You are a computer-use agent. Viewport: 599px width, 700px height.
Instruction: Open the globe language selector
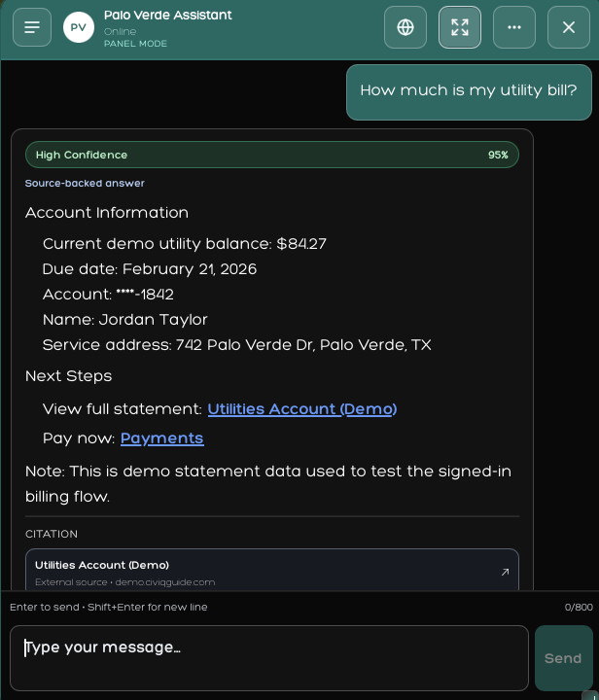[405, 27]
